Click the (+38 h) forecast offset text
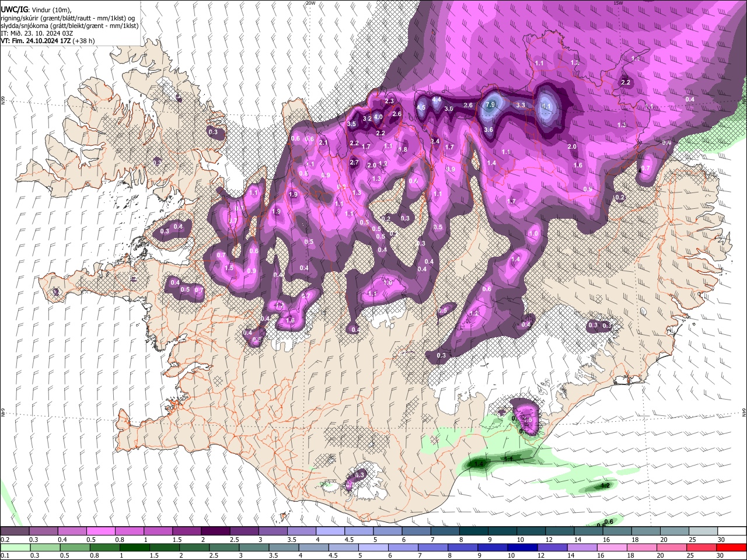This screenshot has height=560, width=747. tap(84, 41)
